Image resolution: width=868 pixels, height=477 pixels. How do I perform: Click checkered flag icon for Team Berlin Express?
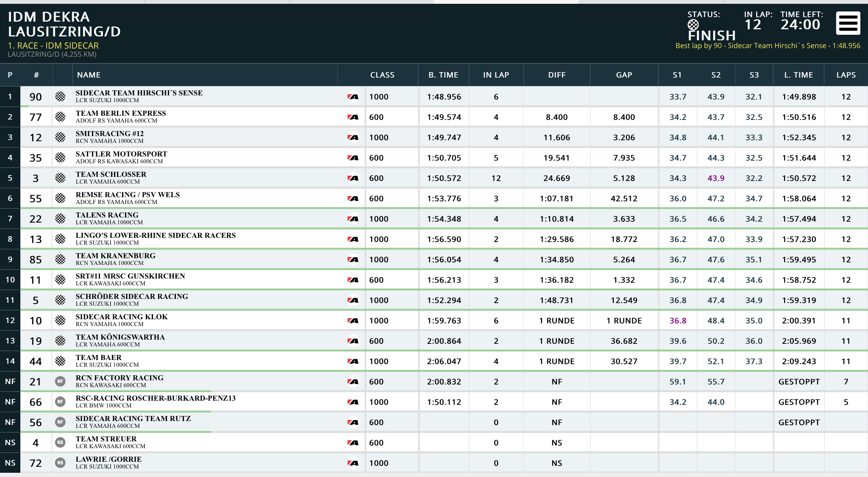(60, 117)
